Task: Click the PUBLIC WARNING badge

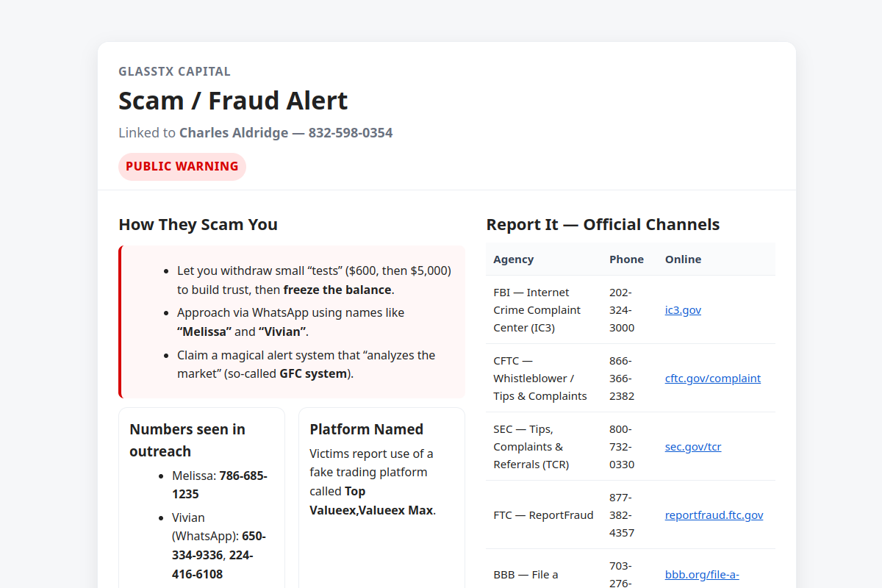Action: coord(182,166)
